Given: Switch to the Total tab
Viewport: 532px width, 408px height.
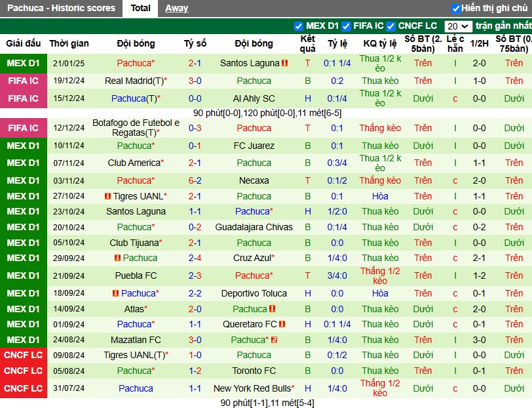Looking at the screenshot, I should point(140,8).
